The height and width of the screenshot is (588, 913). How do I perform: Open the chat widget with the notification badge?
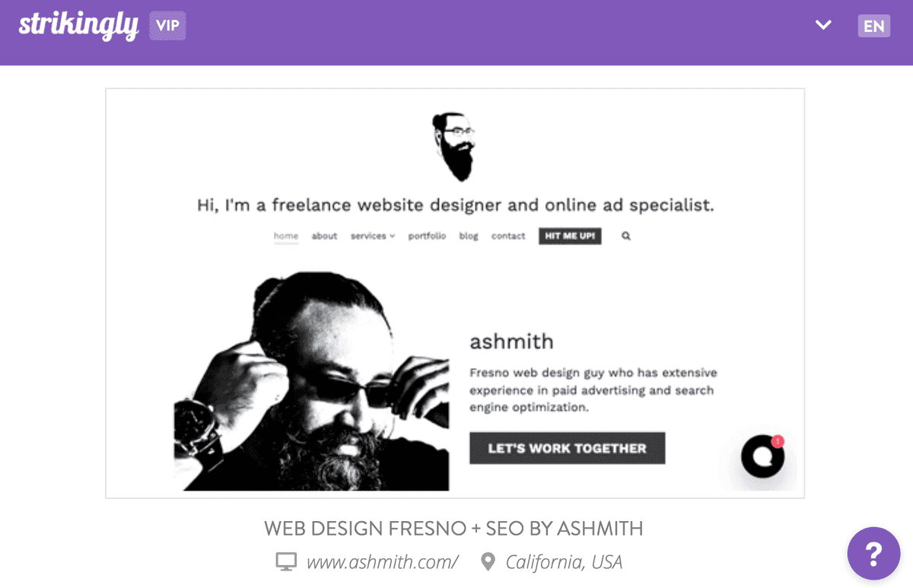[x=761, y=457]
